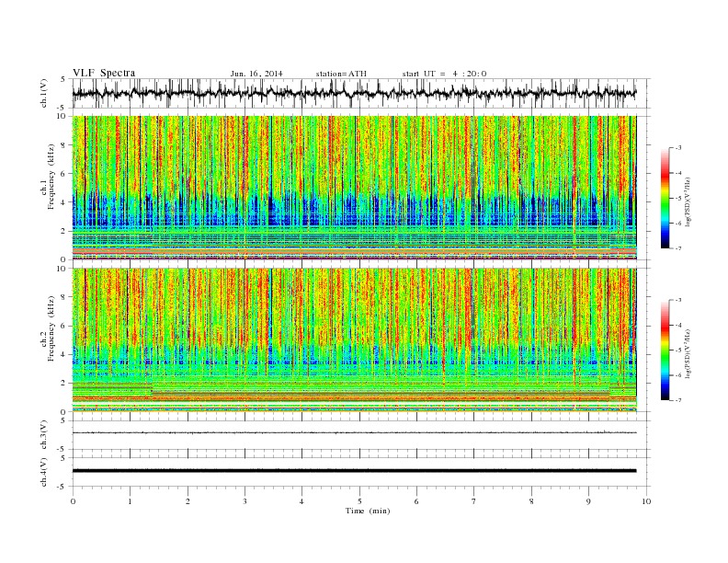Click the "7" tick on the time axis
Viewport: 728px width, 563px height.
point(474,501)
